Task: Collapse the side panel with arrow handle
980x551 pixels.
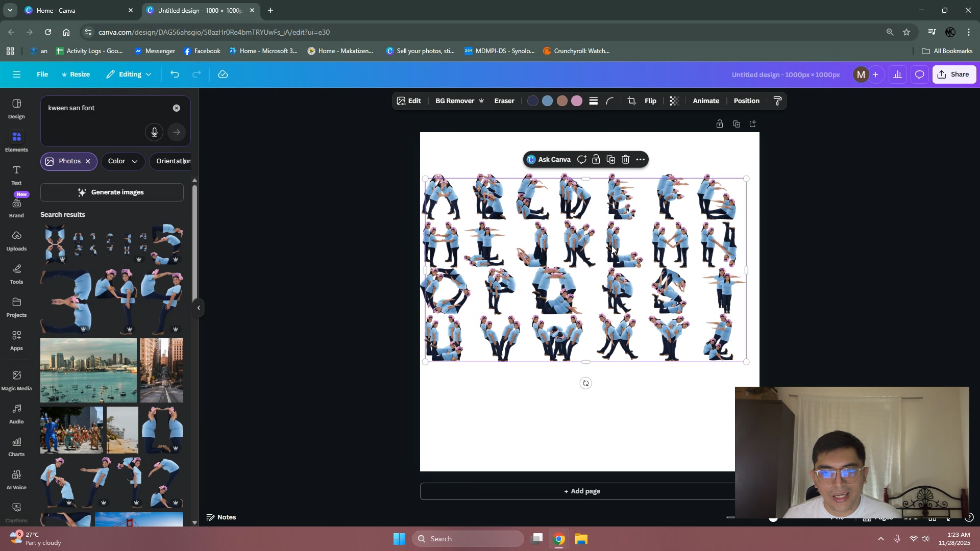Action: [199, 308]
